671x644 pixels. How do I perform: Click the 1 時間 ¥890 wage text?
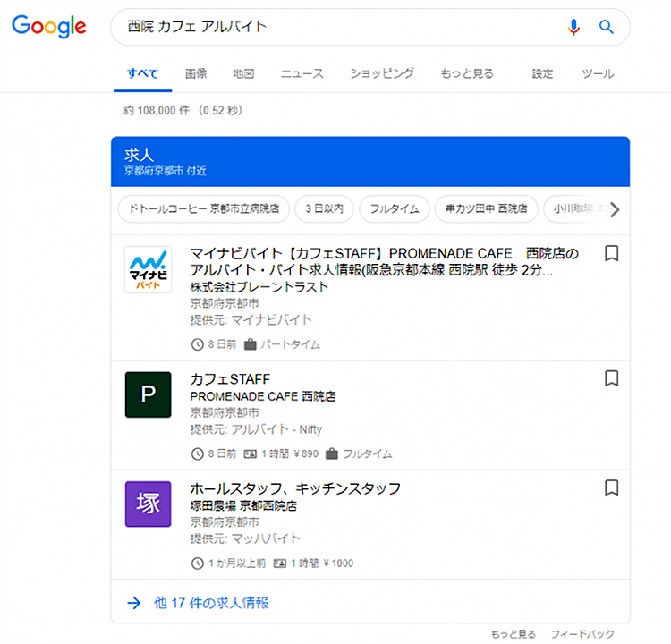coord(290,453)
